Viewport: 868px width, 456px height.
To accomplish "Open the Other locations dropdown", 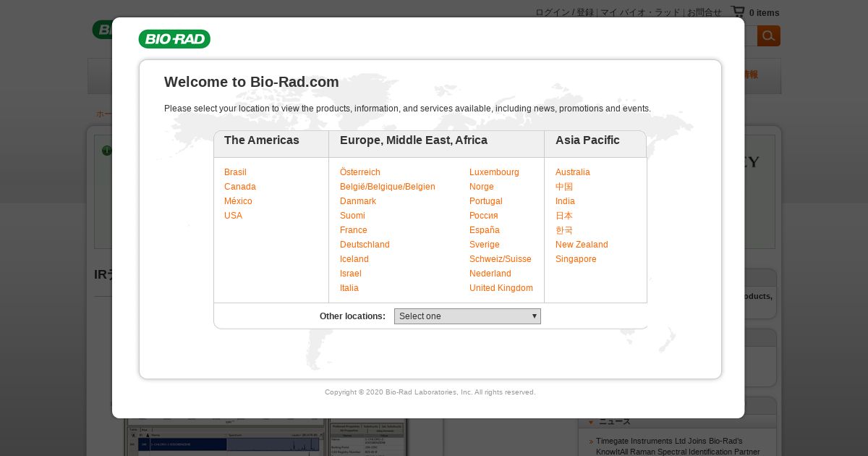I will (467, 316).
